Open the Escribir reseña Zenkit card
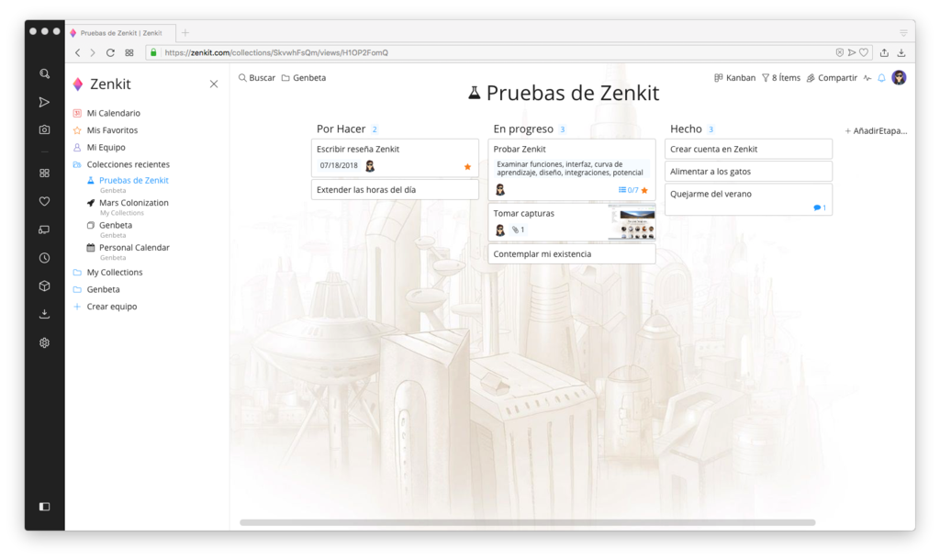940x560 pixels. click(395, 158)
